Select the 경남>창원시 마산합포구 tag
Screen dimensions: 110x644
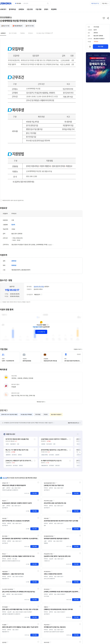(x=56, y=414)
